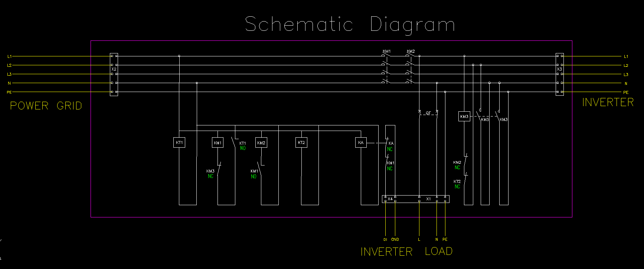Click the KM2 contact label above NC
The width and height of the screenshot is (644, 269).
click(x=457, y=163)
